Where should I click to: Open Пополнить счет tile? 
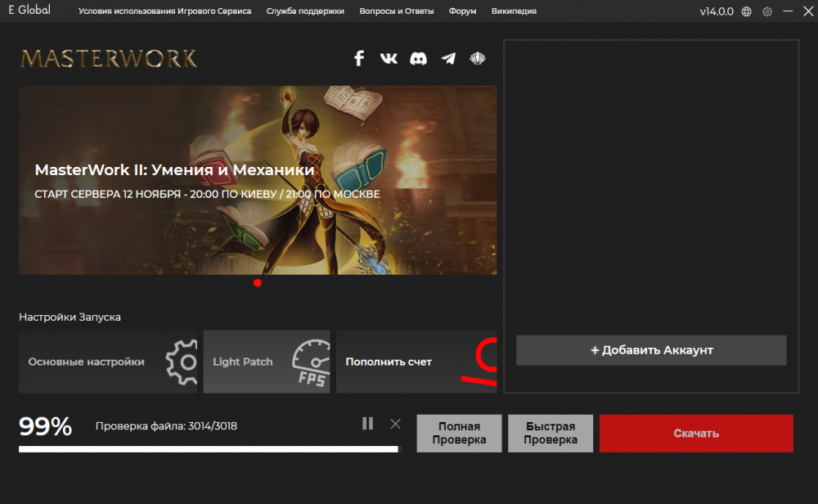click(x=416, y=362)
